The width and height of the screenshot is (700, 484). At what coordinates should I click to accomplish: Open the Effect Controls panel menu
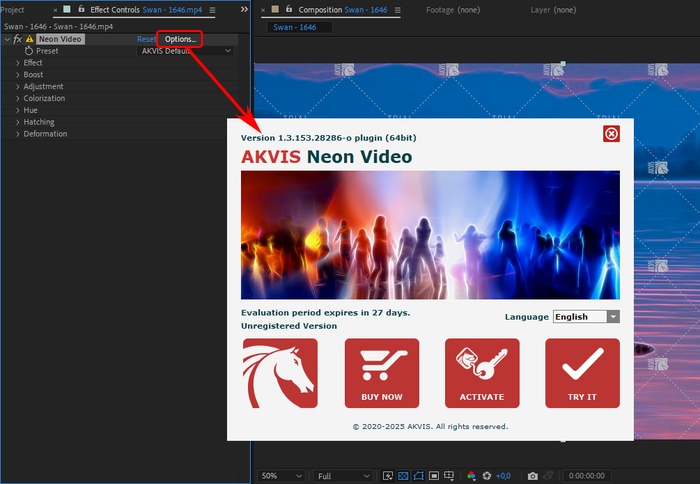(x=212, y=10)
